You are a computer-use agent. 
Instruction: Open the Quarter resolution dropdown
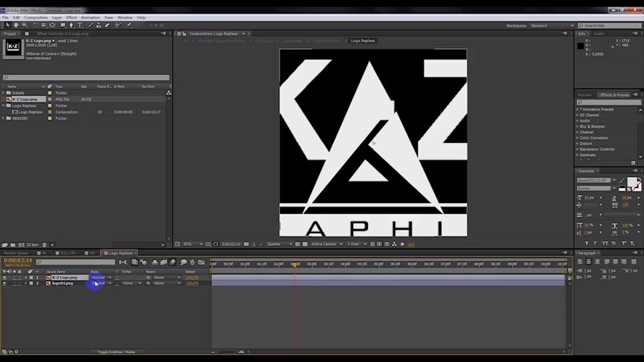pos(279,244)
